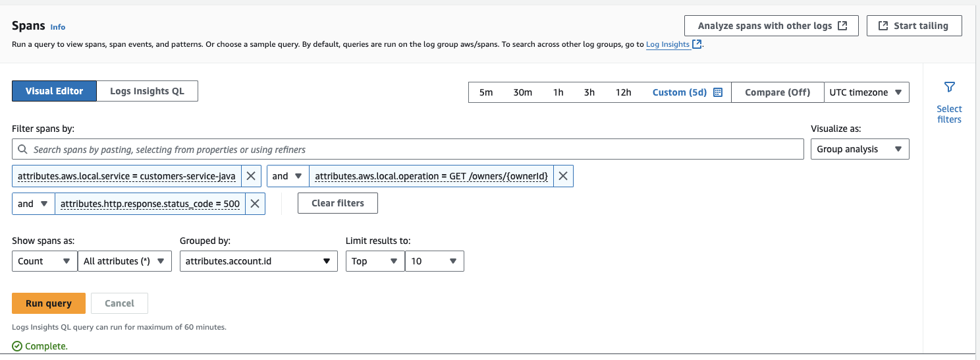Expand the UTC timezone dropdown
Screen dimensions: 980x360
(x=866, y=92)
